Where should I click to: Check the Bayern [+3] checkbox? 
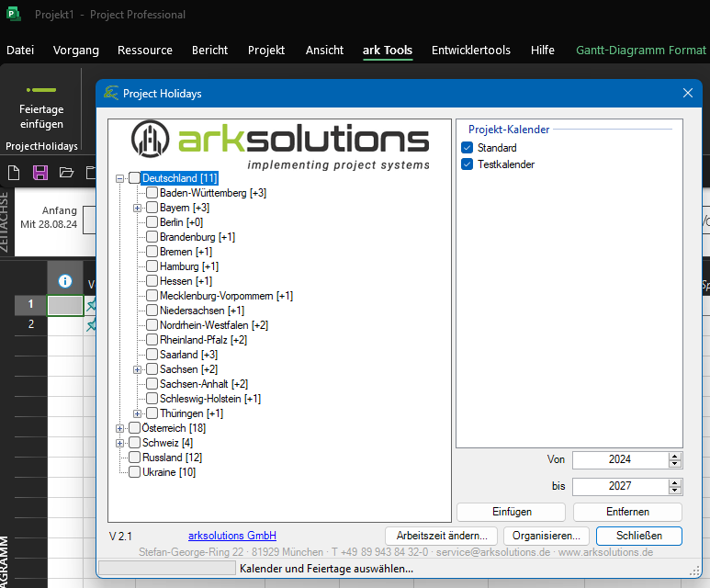[x=152, y=208]
